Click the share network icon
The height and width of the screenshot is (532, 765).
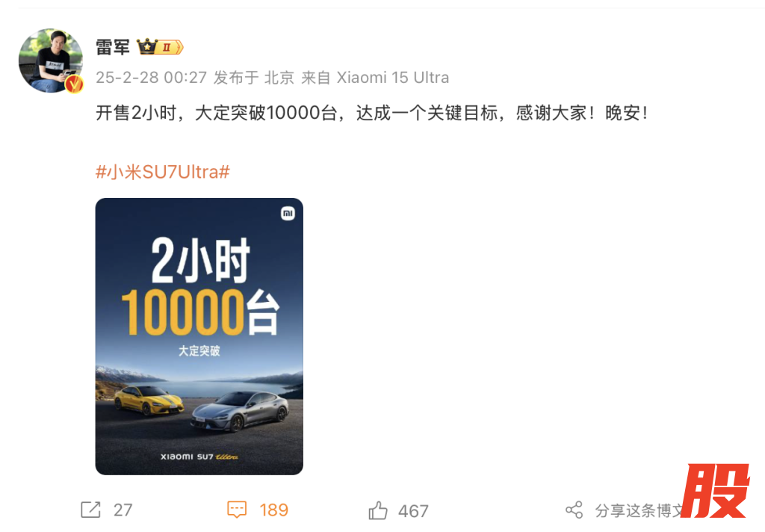click(x=574, y=510)
